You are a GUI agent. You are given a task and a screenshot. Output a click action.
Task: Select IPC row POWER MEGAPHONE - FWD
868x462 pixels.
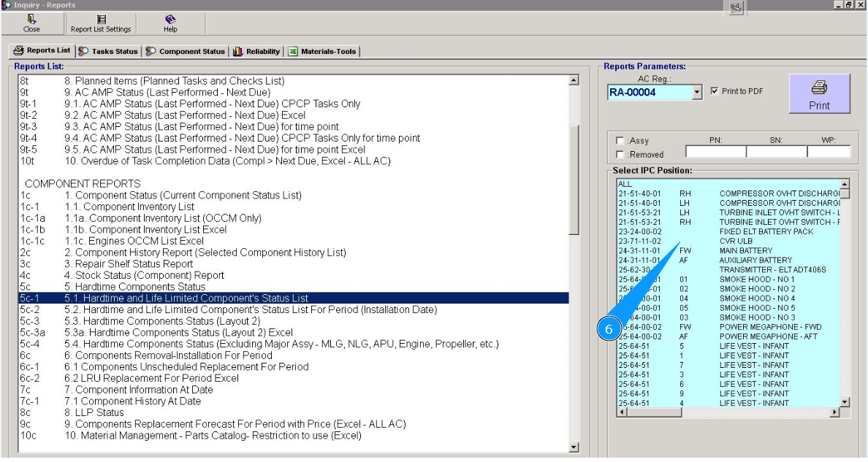coord(728,327)
